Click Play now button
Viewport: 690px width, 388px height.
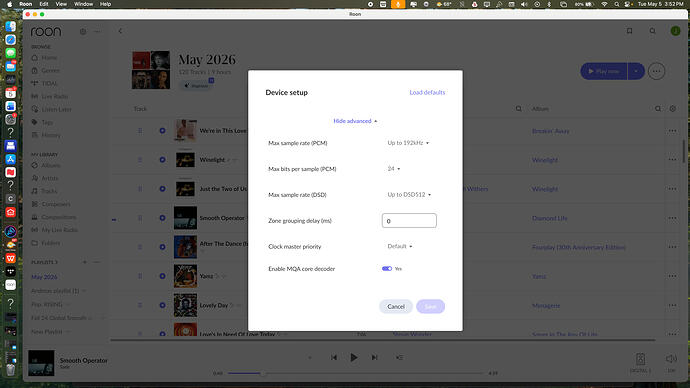point(604,71)
